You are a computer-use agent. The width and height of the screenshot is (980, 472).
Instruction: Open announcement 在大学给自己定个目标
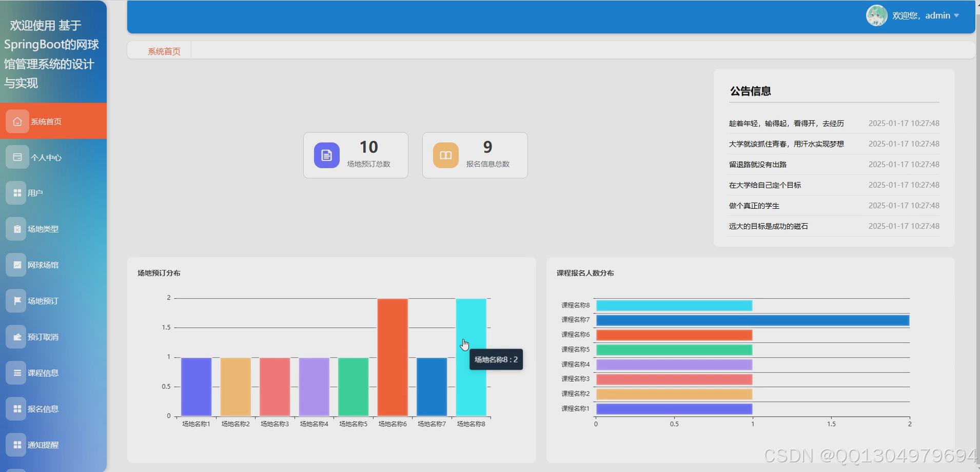coord(765,185)
